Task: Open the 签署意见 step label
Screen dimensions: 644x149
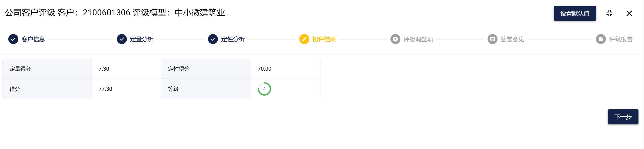Action: click(x=512, y=39)
